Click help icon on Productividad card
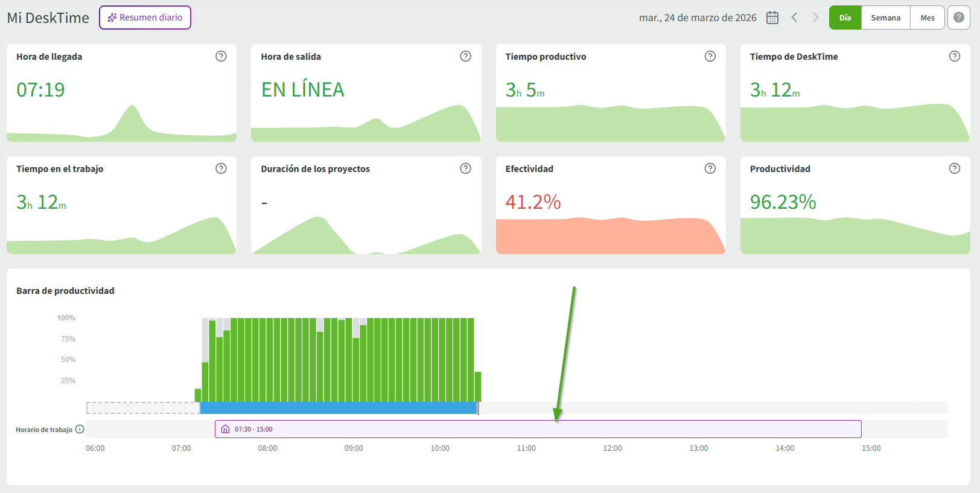This screenshot has height=493, width=980. tap(955, 168)
